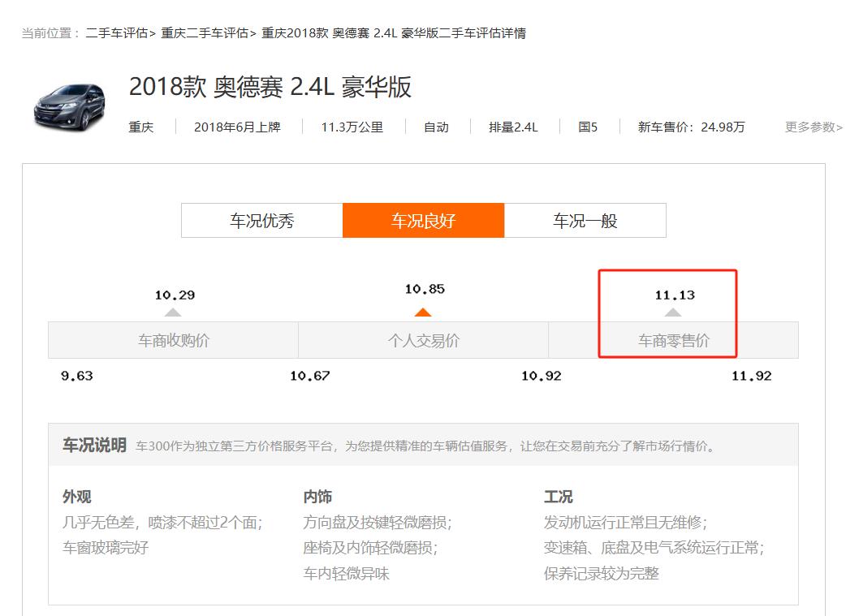
Task: Click the 10.85 personal transaction price value
Action: [425, 290]
